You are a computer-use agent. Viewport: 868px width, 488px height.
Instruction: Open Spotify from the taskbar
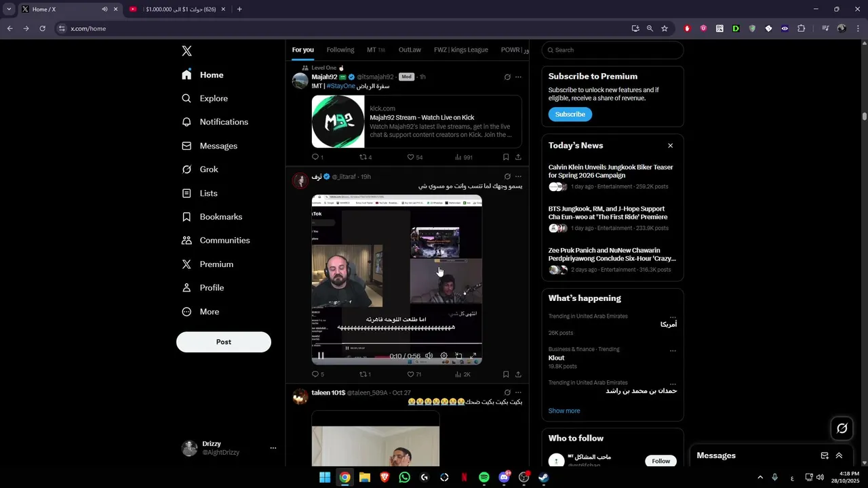point(484,477)
